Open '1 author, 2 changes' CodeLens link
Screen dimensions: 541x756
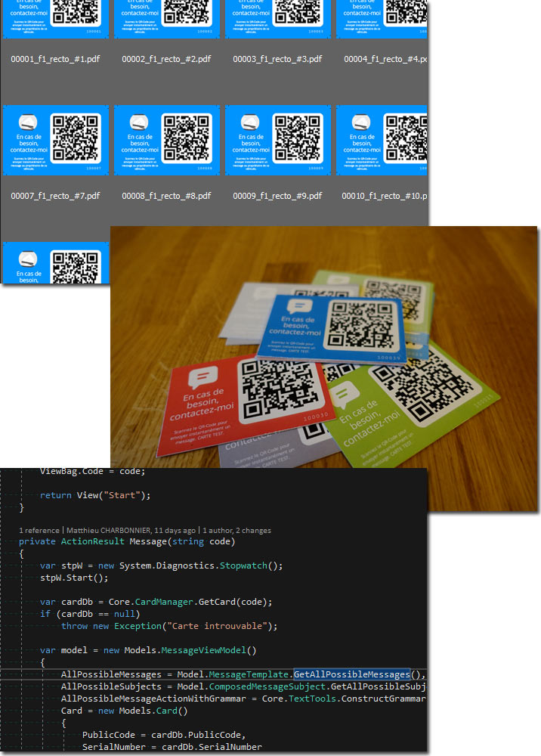point(236,531)
